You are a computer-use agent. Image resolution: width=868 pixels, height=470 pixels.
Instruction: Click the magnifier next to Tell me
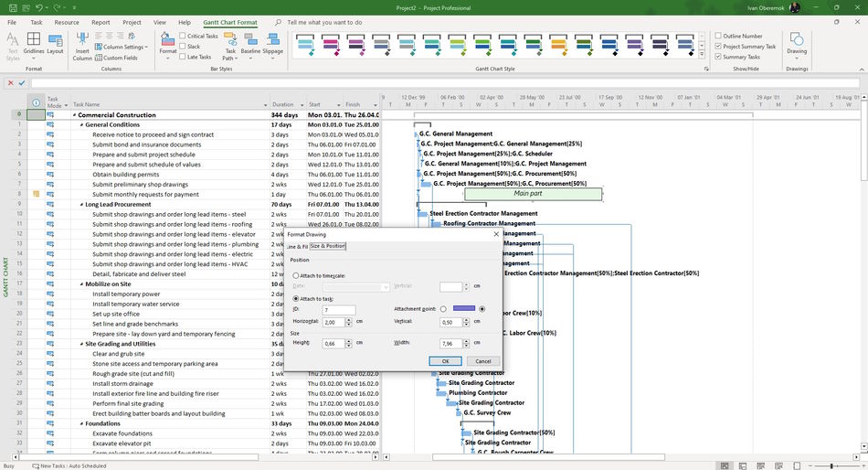pyautogui.click(x=278, y=22)
